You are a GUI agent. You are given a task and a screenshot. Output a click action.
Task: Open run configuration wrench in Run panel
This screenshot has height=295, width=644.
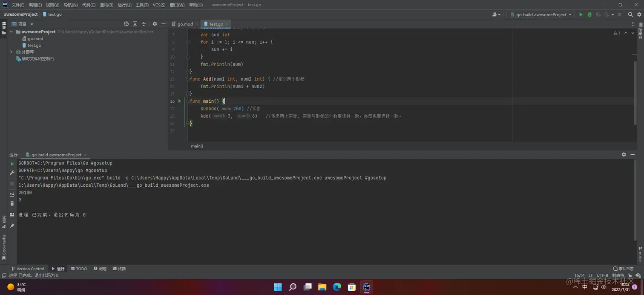coord(12,173)
